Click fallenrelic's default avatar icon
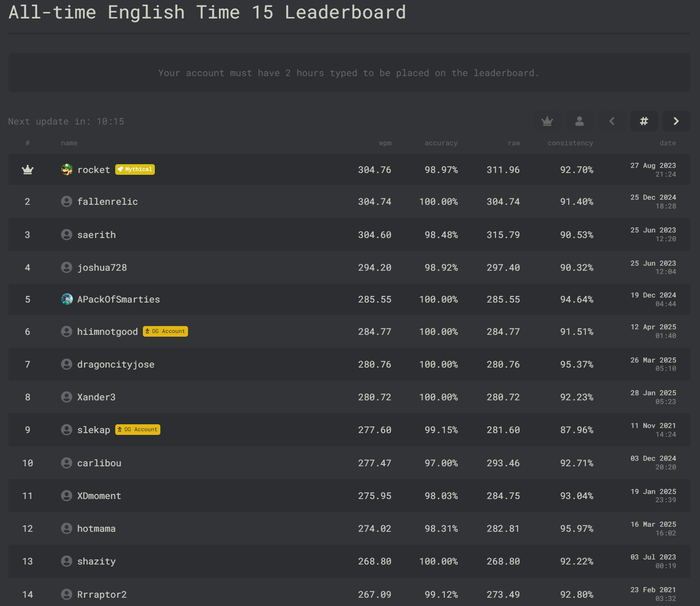Viewport: 700px width, 606px height. point(67,202)
